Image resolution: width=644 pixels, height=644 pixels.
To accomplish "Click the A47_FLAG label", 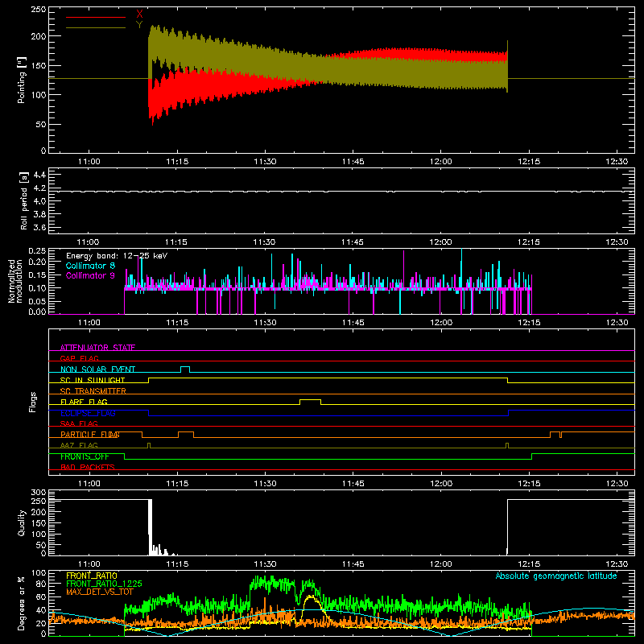I will tap(79, 445).
